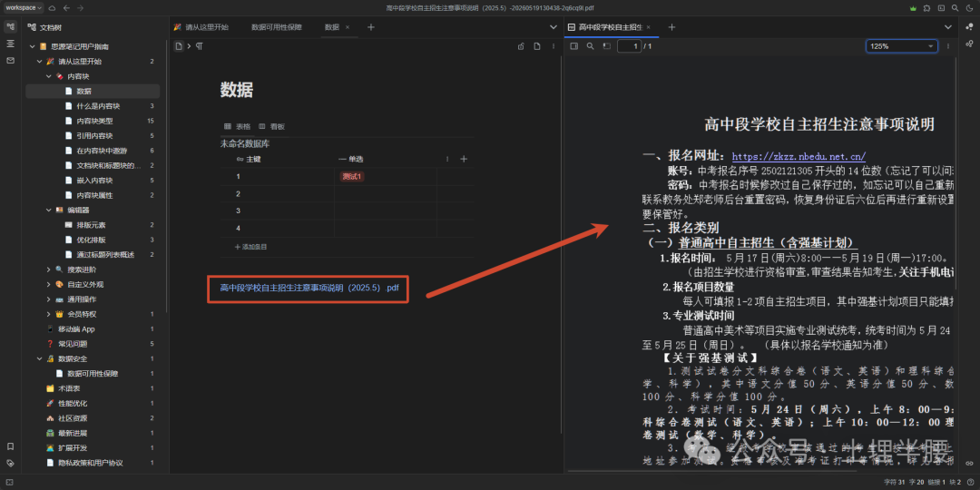This screenshot has height=490, width=980.
Task: Click the cloud sync icon
Action: pyautogui.click(x=53, y=7)
